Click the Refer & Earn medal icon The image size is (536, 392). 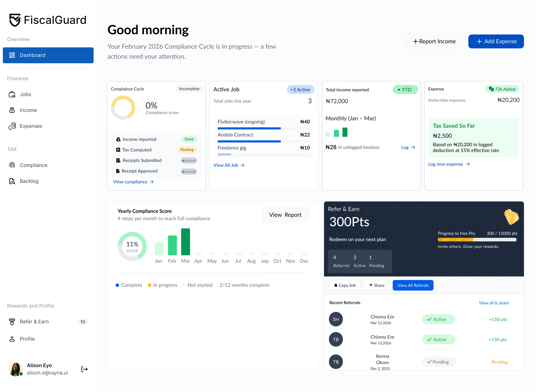[x=12, y=321]
